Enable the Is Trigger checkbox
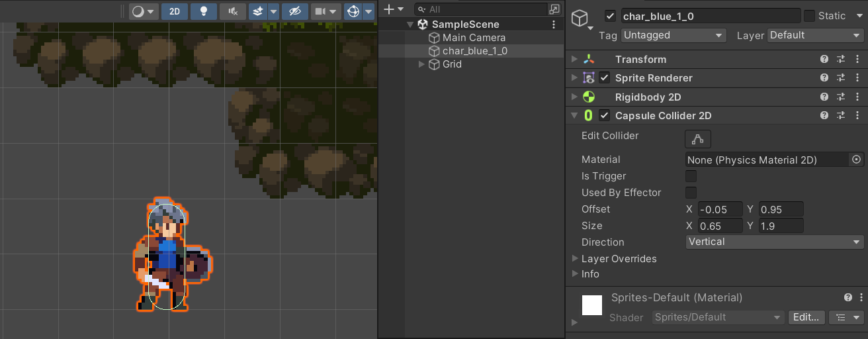The width and height of the screenshot is (868, 339). click(x=691, y=176)
